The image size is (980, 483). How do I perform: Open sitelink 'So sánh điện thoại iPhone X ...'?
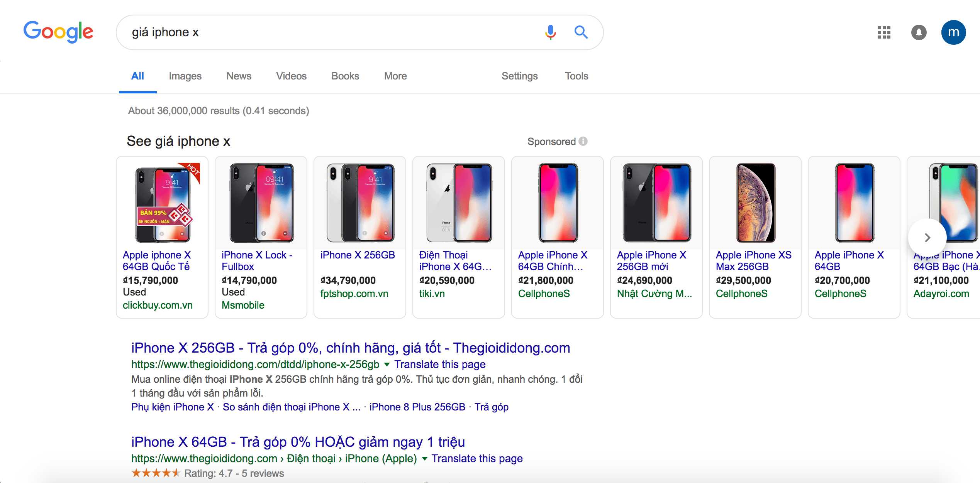coord(292,407)
